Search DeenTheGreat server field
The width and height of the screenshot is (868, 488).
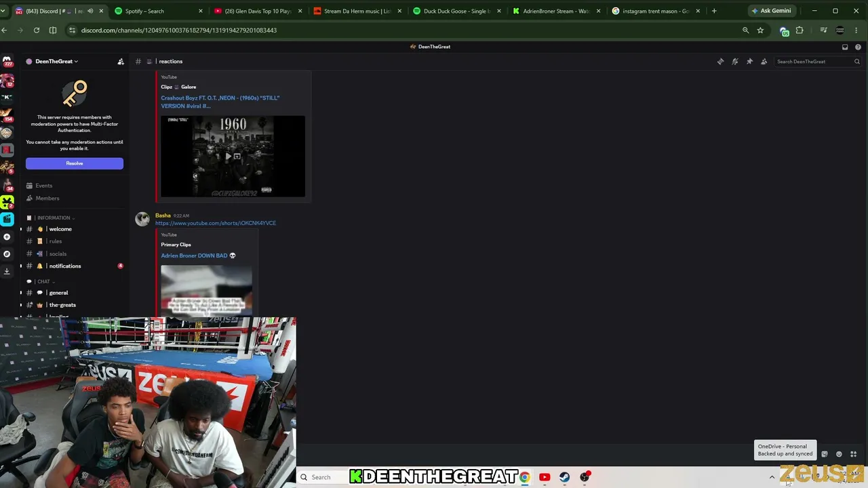817,62
